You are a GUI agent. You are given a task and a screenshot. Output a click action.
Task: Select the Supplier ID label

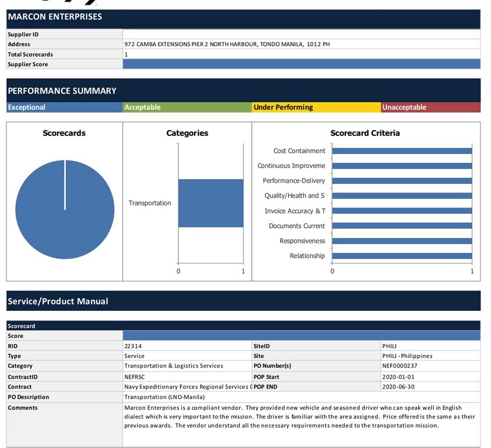[x=23, y=34]
